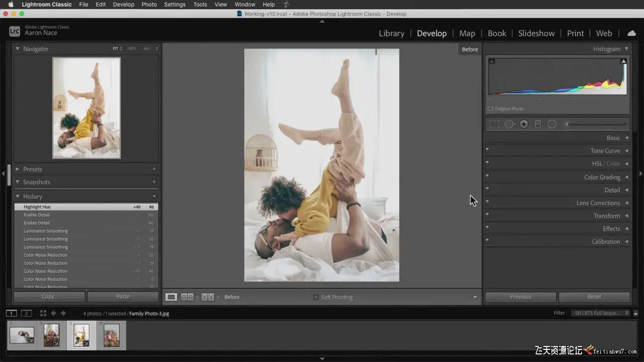Click the Lightroom Classic LrC logo

click(x=15, y=31)
